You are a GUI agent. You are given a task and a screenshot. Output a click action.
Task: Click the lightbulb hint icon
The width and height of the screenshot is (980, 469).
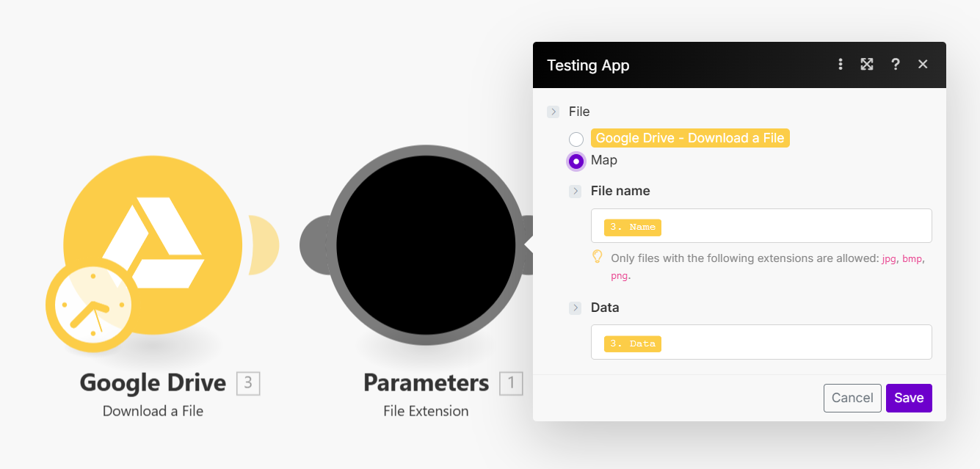[x=598, y=258]
